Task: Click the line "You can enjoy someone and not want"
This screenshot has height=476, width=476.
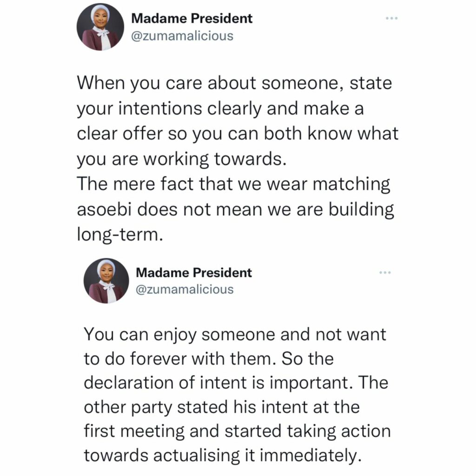Action: click(x=235, y=335)
